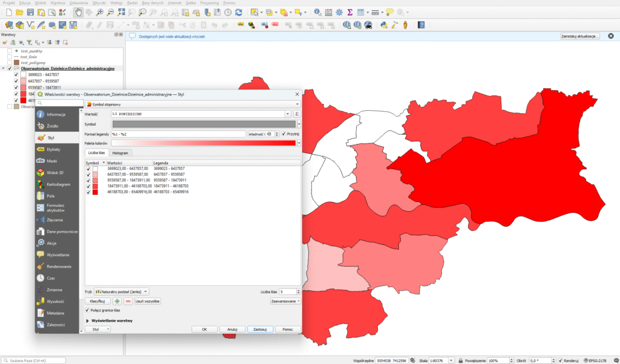Click the red remove class button
Viewport: 620px width, 364px height.
coord(128,301)
